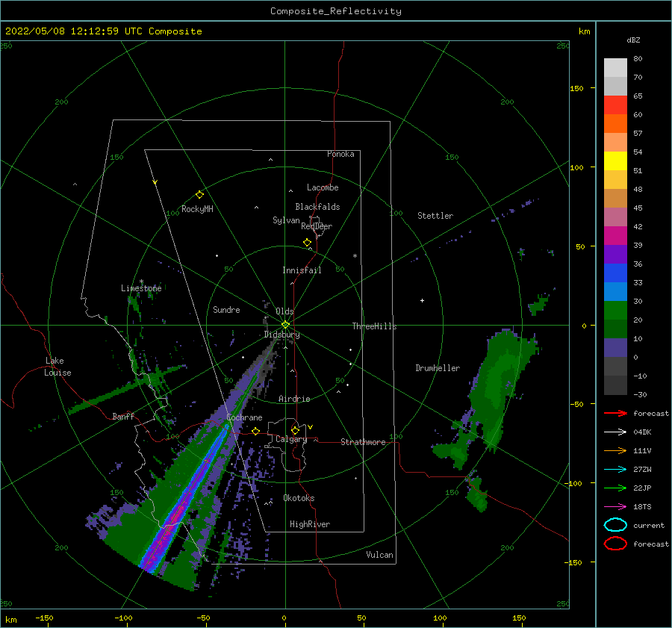
Task: Click the Innisfail label
Action: tap(302, 270)
